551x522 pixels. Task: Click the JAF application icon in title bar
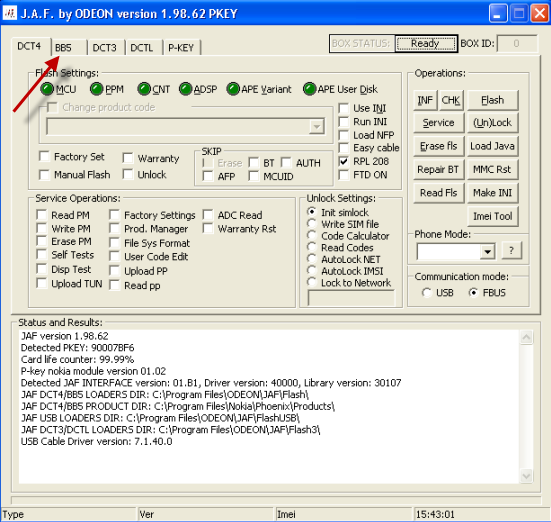[9, 13]
